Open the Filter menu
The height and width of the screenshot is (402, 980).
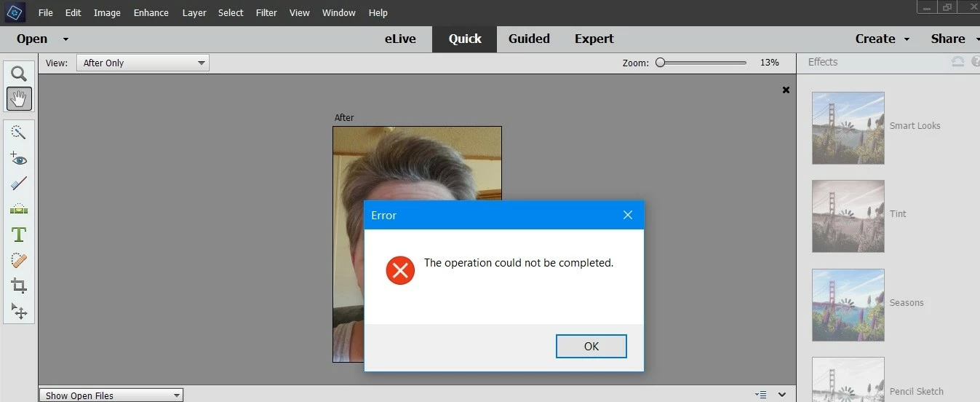[266, 12]
